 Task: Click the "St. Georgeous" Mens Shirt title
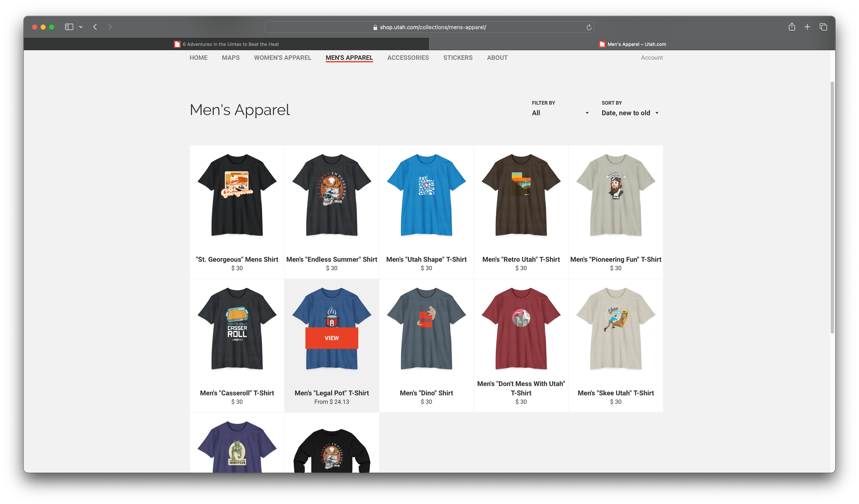click(x=237, y=259)
